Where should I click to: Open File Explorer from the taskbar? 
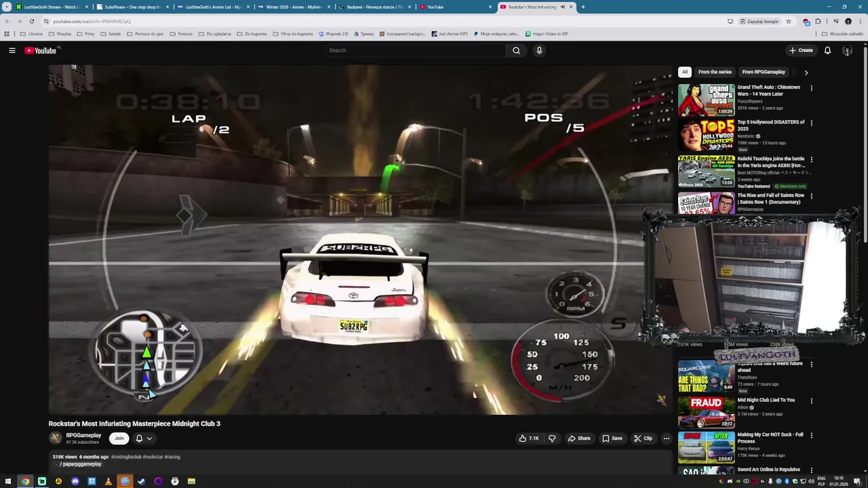pyautogui.click(x=191, y=481)
